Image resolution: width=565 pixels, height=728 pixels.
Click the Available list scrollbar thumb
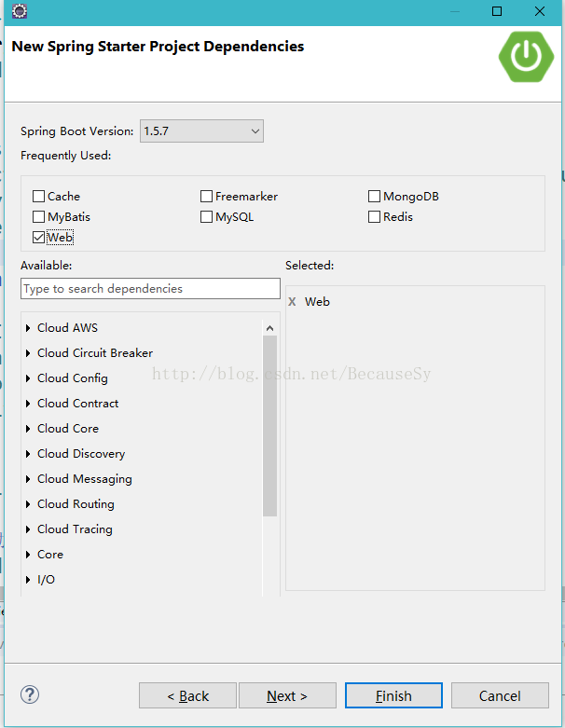269,426
